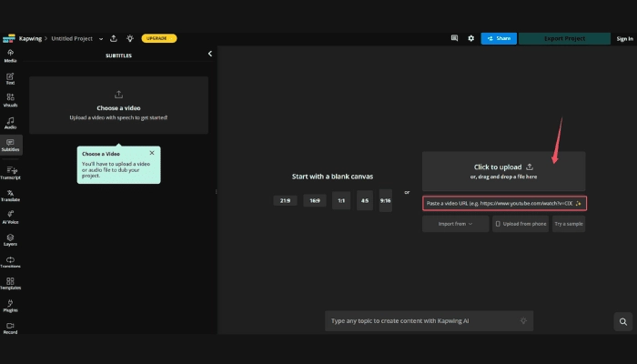Viewport: 637px width, 364px height.
Task: Open the Audio panel
Action: [x=10, y=123]
